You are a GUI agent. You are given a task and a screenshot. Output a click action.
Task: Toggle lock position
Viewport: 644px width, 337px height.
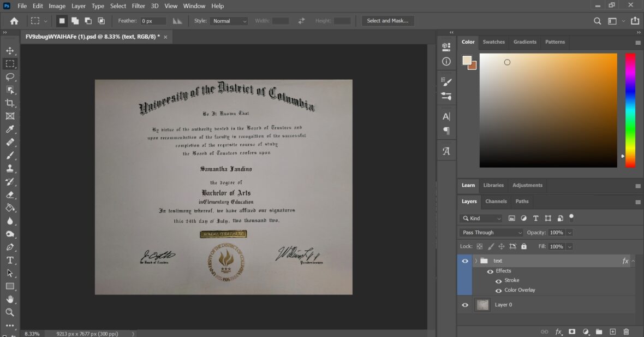tap(502, 246)
